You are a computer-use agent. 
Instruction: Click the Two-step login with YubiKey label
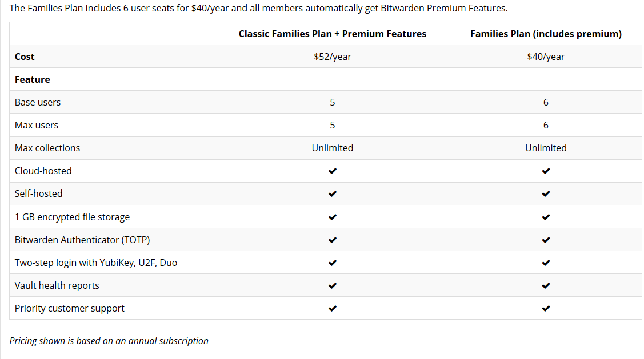[x=96, y=263]
